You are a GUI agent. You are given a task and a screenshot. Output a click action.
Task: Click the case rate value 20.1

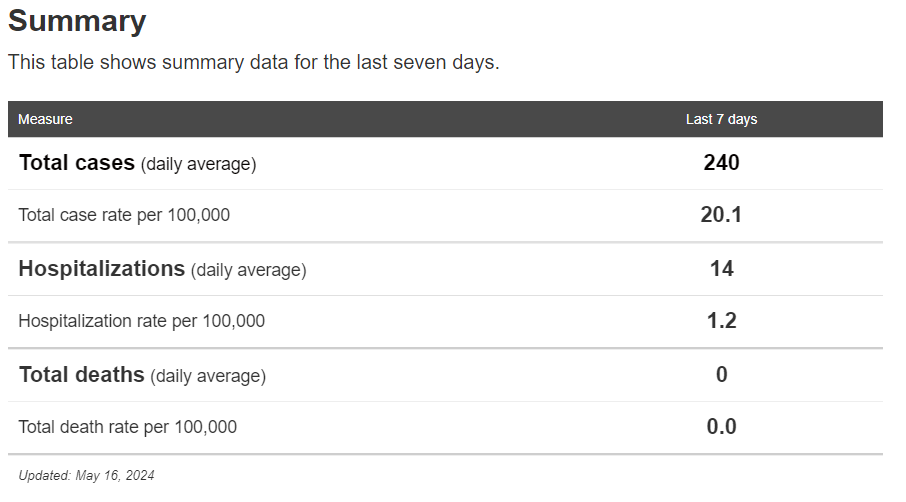tap(721, 215)
